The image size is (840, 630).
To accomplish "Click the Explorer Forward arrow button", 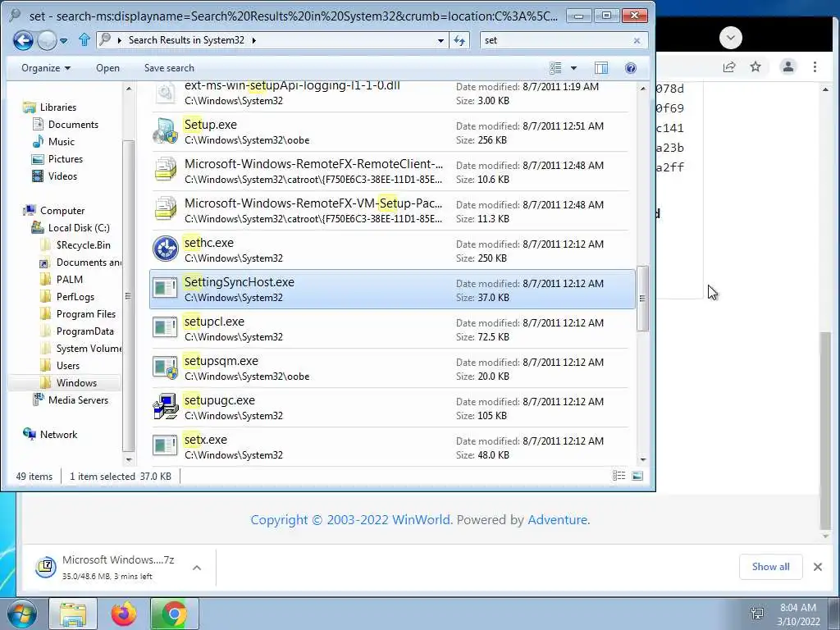I will [x=47, y=40].
